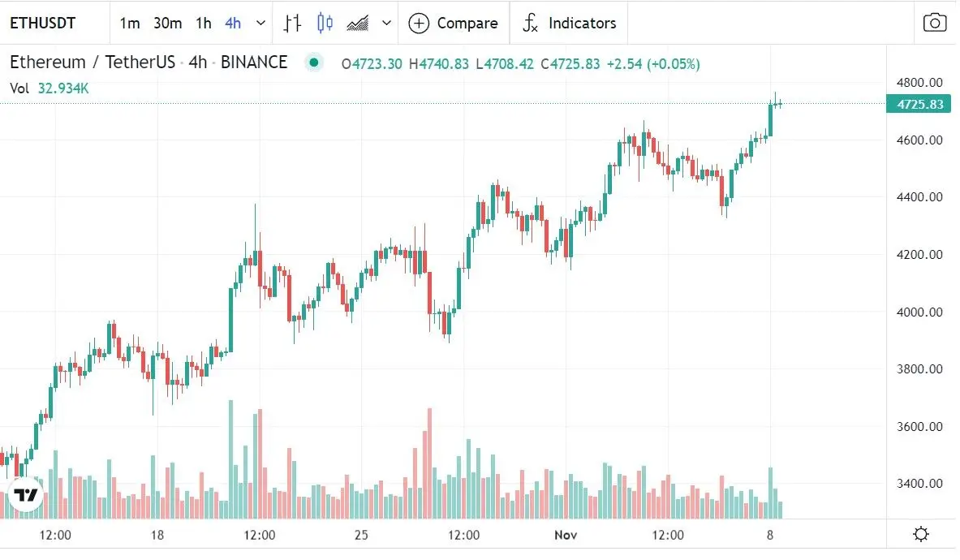The height and width of the screenshot is (560, 960).
Task: Select the candlestick chart style icon
Action: click(325, 23)
